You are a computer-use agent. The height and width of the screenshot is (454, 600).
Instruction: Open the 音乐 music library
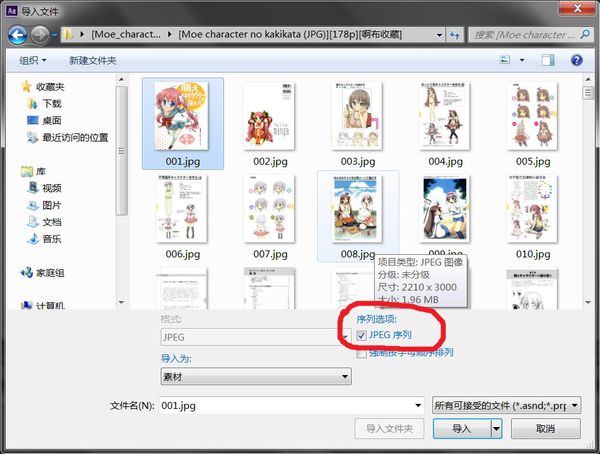(x=44, y=238)
